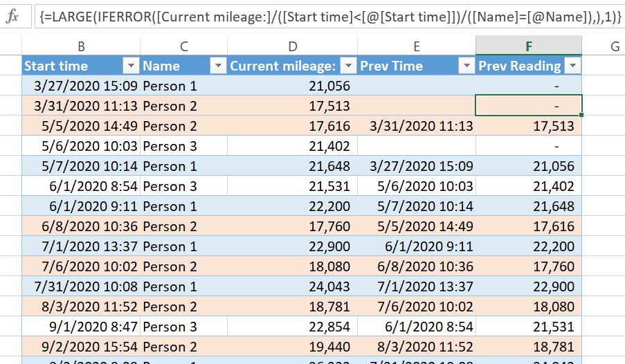The image size is (625, 364).
Task: Click the Start time header cell
Action: click(x=81, y=65)
